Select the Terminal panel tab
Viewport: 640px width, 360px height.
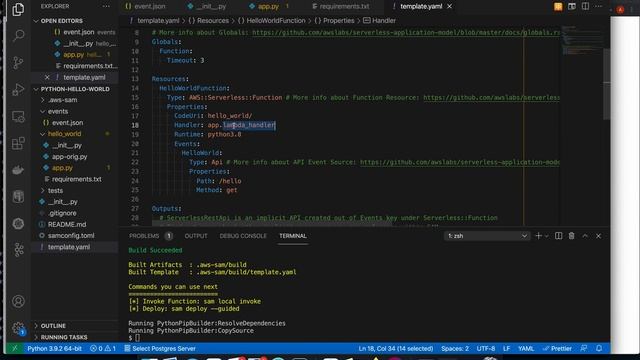point(293,236)
